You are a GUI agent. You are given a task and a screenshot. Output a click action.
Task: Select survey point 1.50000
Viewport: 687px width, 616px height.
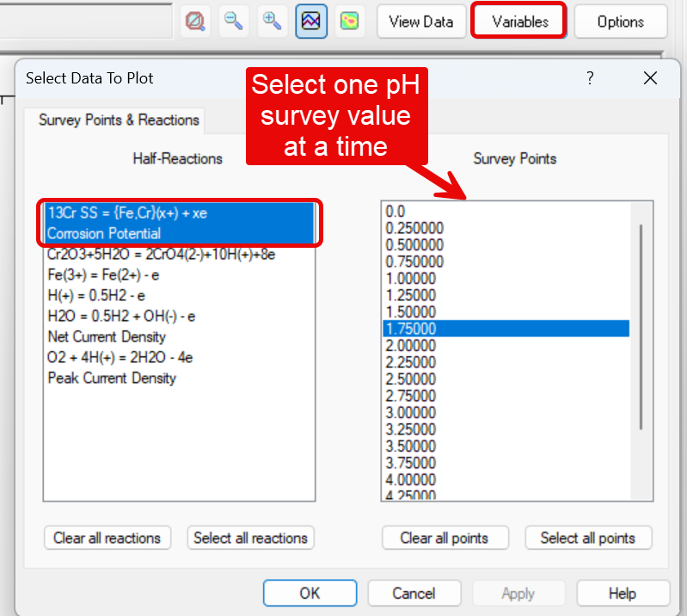click(506, 311)
